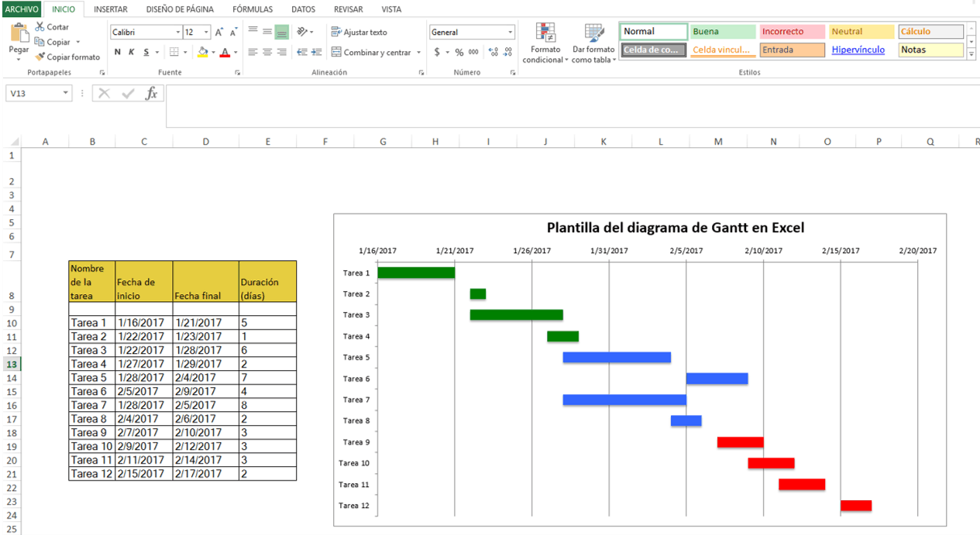
Task: Toggle bold with the N button
Action: pyautogui.click(x=118, y=52)
